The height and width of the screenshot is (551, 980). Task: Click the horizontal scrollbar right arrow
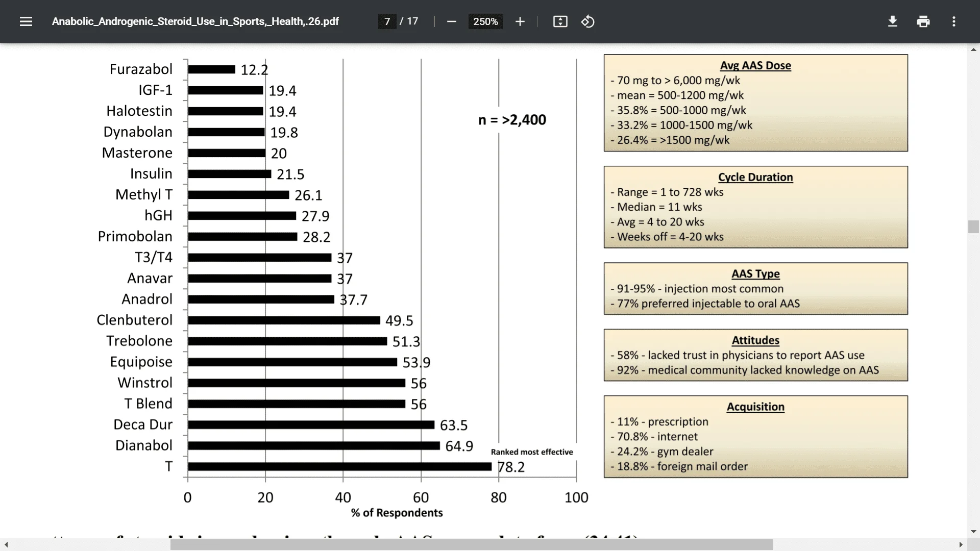point(961,545)
